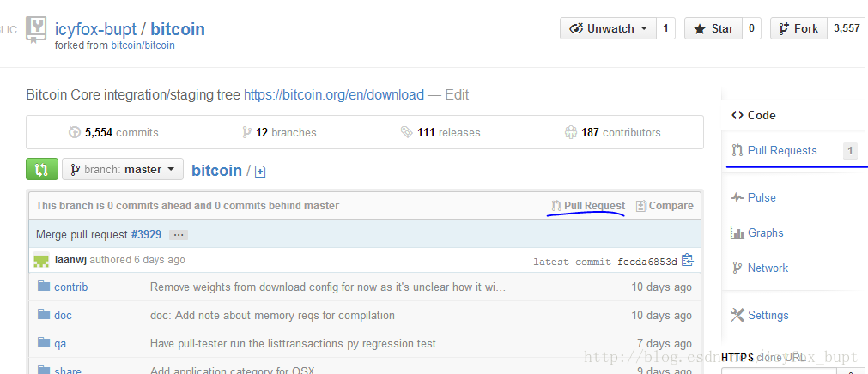Open the contrib directory

pyautogui.click(x=71, y=287)
